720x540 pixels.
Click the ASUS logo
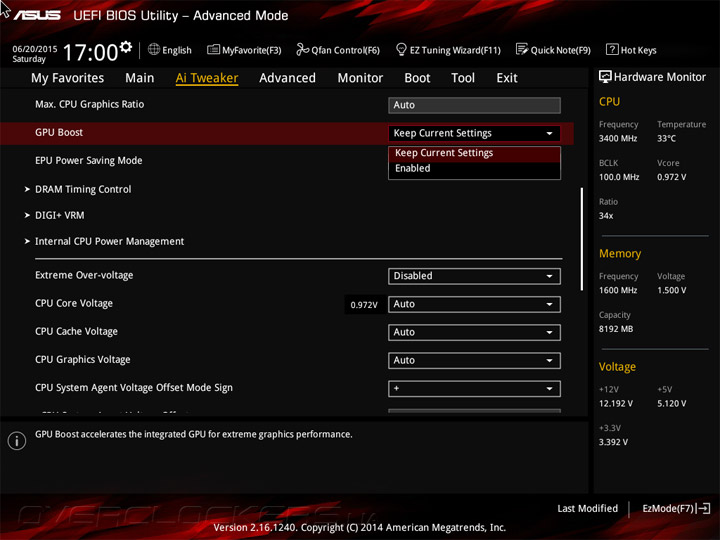(x=37, y=15)
